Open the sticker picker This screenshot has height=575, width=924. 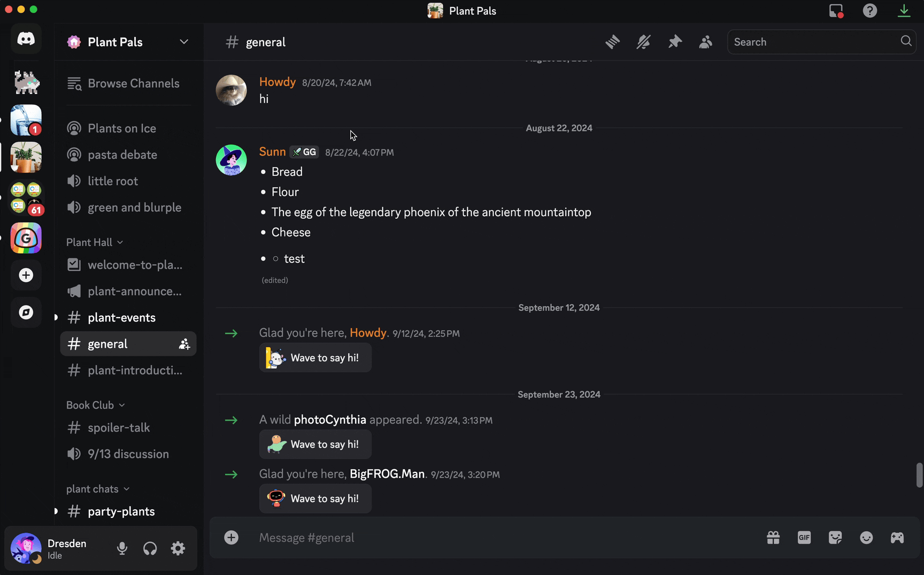tap(835, 538)
